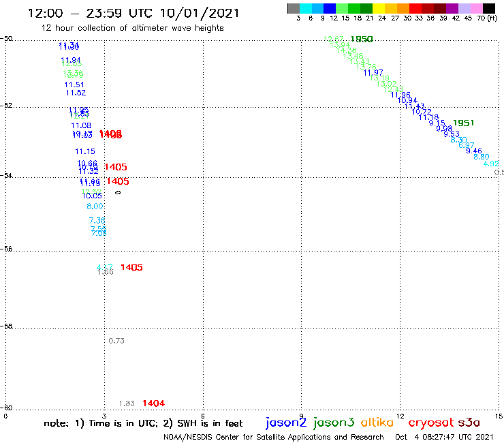Image resolution: width=504 pixels, height=443 pixels.
Task: Click the small black contour mark near 1405
Action: [118, 193]
